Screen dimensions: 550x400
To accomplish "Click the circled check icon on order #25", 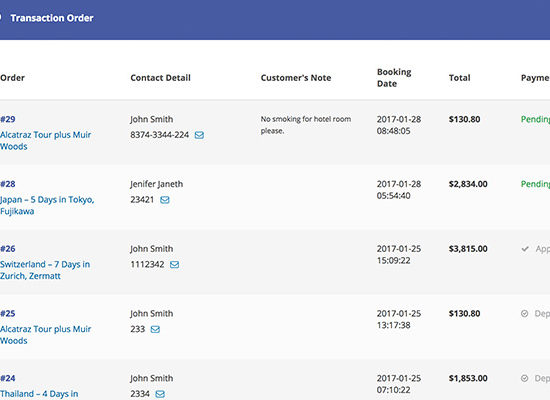I will (x=524, y=314).
